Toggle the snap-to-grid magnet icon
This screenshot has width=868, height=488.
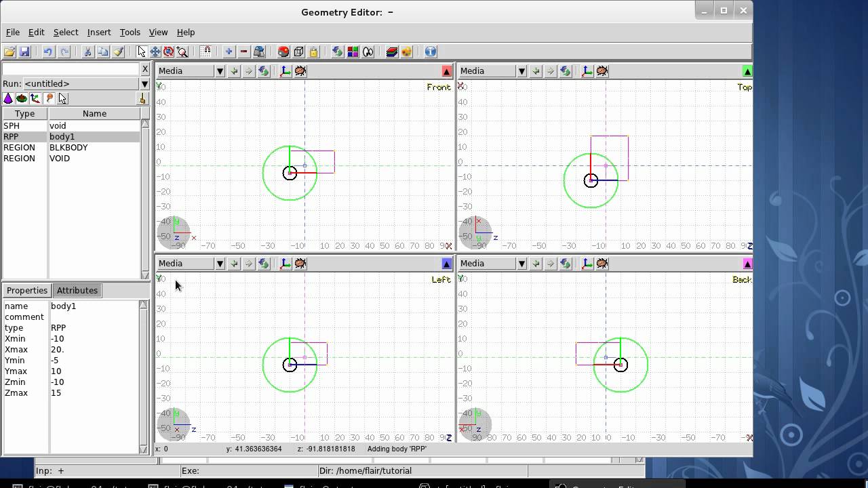[x=205, y=52]
